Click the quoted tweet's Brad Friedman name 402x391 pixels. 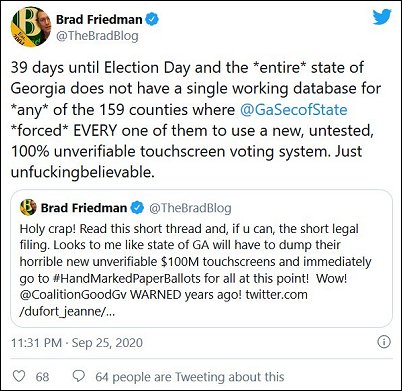click(84, 208)
